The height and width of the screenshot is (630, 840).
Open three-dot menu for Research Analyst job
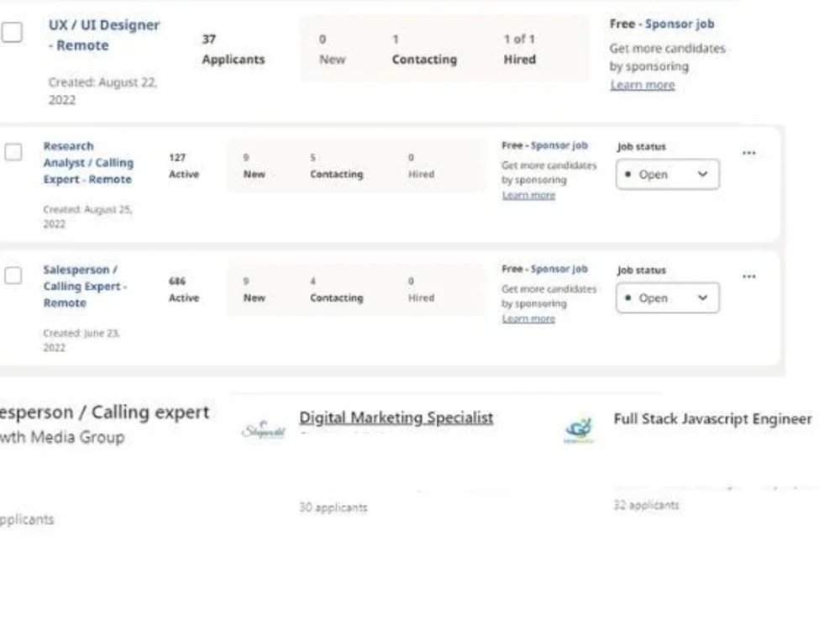(749, 153)
